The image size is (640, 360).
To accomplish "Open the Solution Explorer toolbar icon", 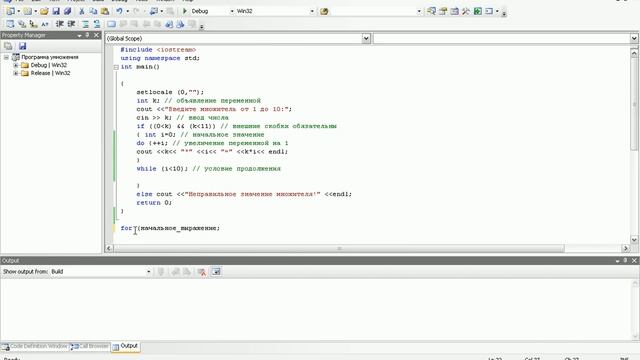I will click(x=431, y=11).
